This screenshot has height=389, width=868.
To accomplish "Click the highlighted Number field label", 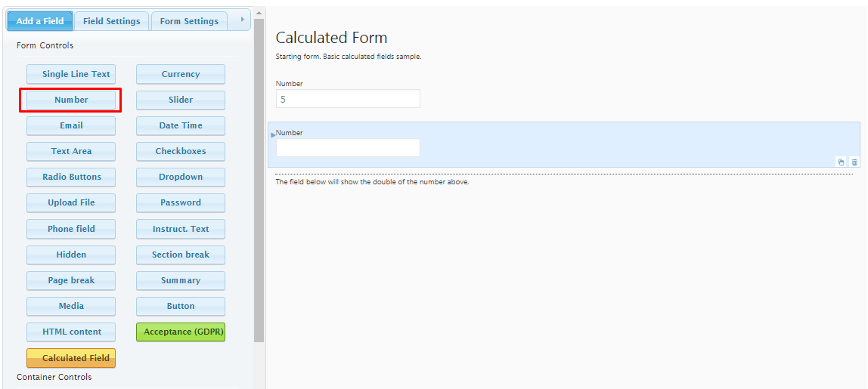I will click(290, 133).
